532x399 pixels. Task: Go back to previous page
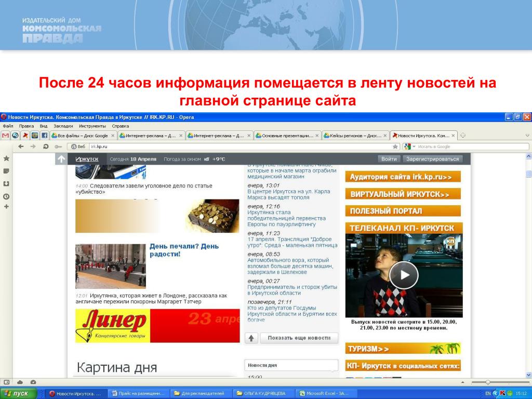point(21,147)
